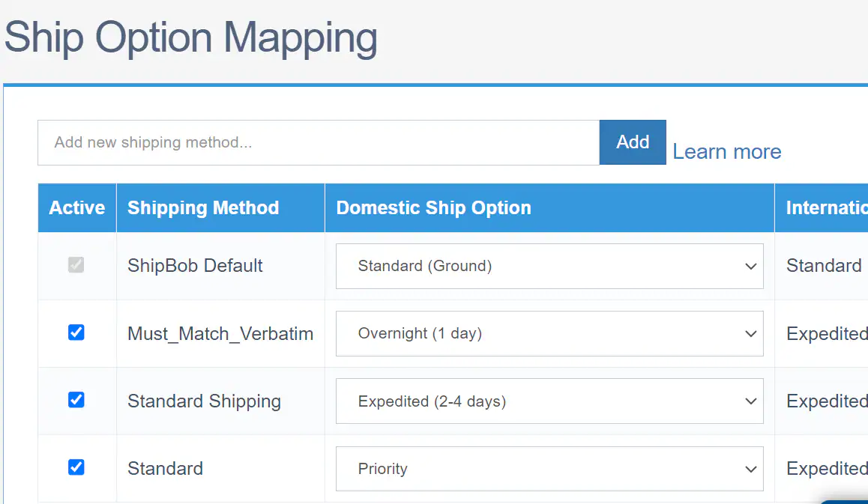This screenshot has width=868, height=504.
Task: Disable the Must_Match_Verbatim active checkbox
Action: coord(76,333)
